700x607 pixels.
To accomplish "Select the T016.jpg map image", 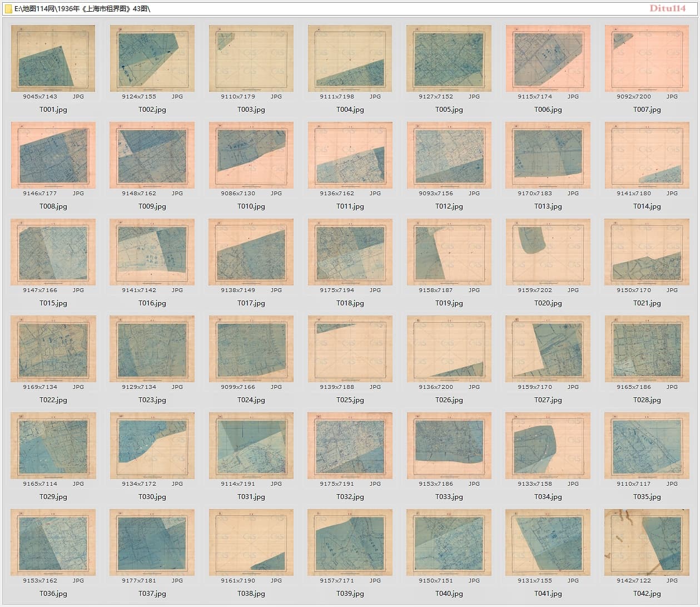I will (x=152, y=252).
